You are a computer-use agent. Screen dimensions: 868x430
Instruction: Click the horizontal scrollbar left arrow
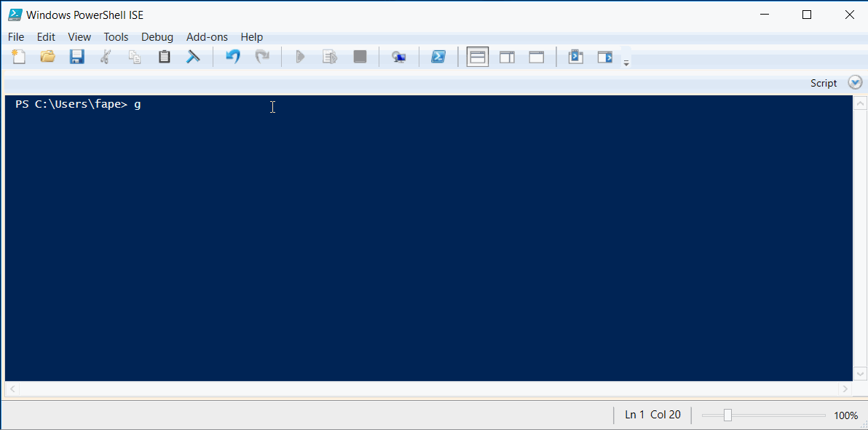click(x=12, y=389)
